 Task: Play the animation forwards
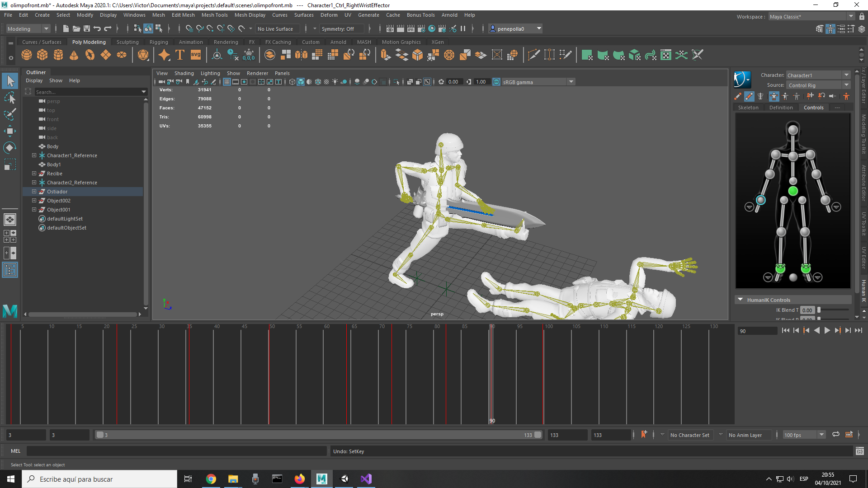coord(827,331)
